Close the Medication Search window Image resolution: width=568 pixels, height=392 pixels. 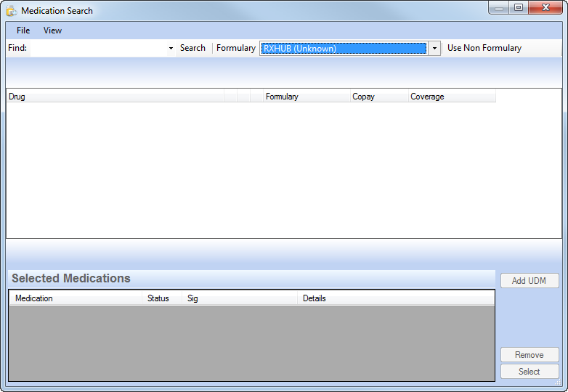pos(545,7)
